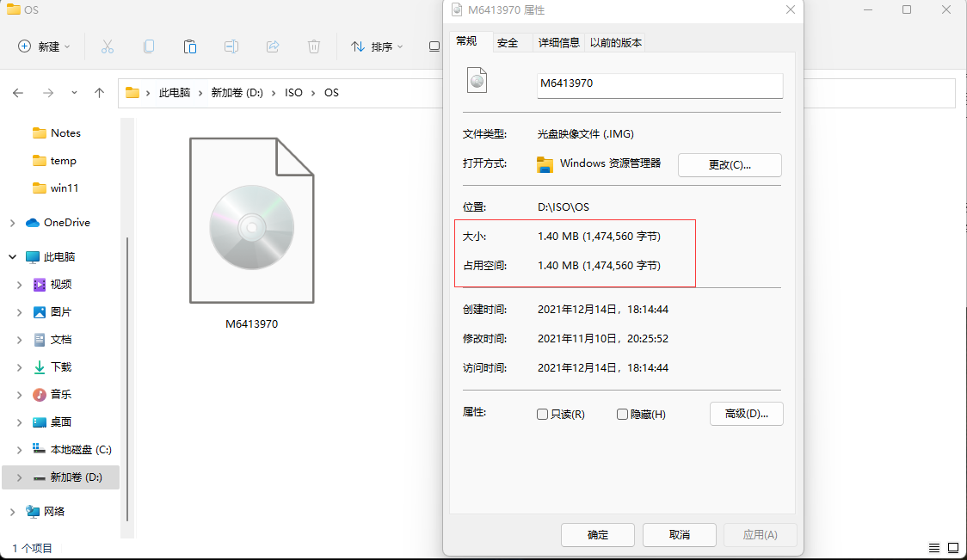The height and width of the screenshot is (560, 967).
Task: Click the Rename icon in toolbar
Action: [231, 46]
